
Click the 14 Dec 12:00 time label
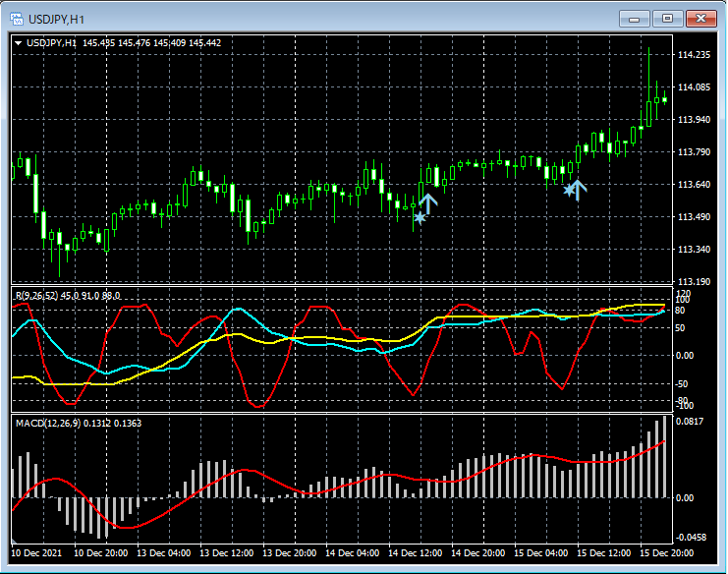tap(415, 553)
